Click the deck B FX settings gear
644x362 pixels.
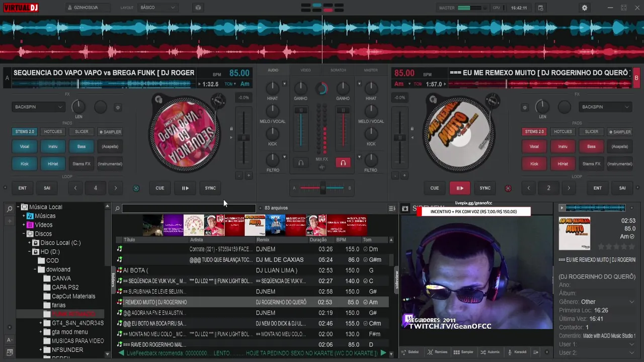pos(525,107)
